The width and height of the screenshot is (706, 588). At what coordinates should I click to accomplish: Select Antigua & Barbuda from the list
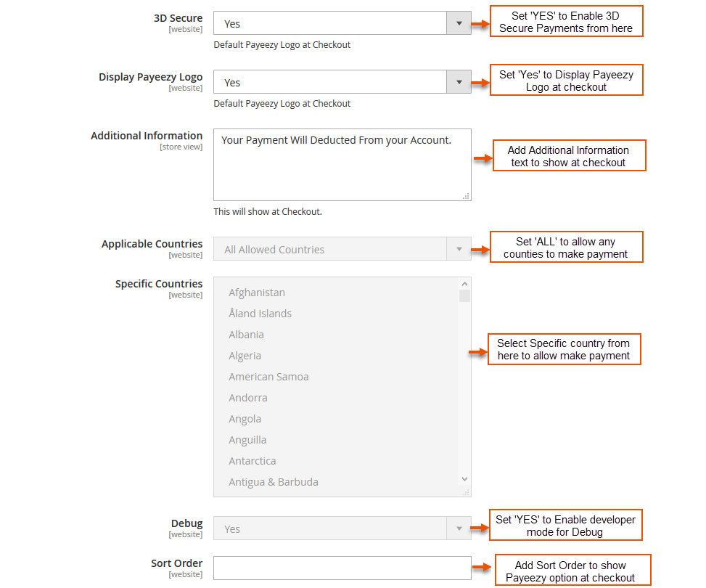pos(274,481)
